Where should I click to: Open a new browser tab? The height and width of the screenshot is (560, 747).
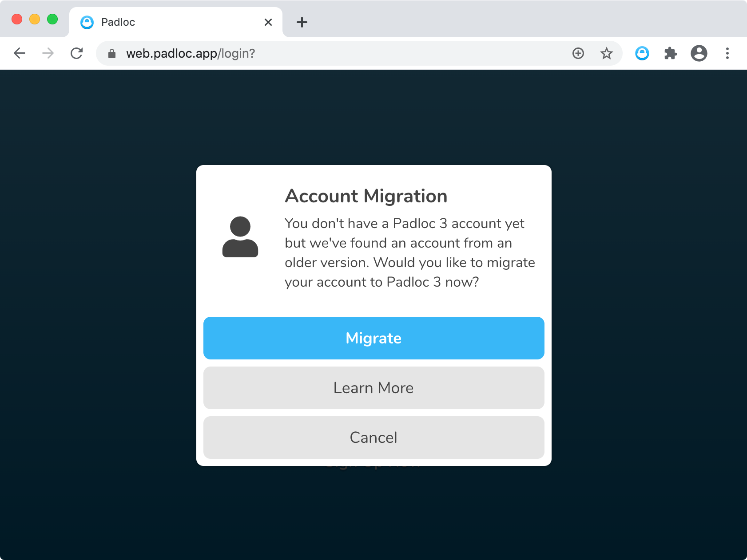(302, 22)
